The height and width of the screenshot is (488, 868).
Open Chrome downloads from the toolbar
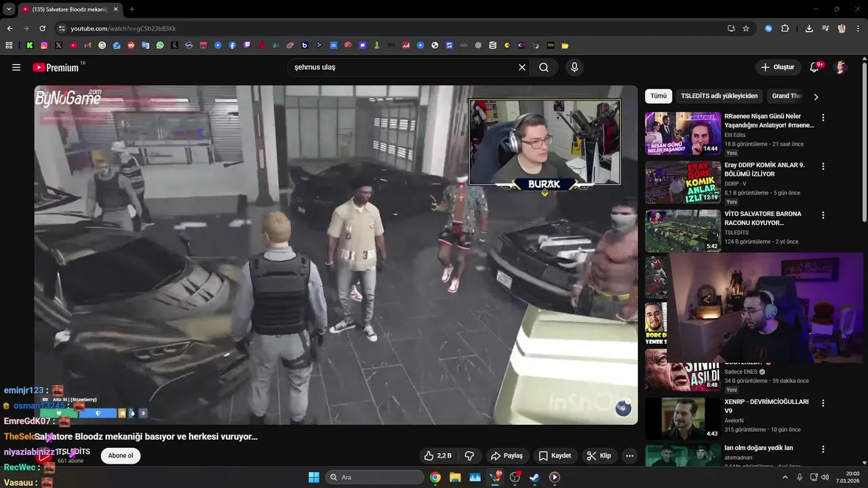pos(809,28)
